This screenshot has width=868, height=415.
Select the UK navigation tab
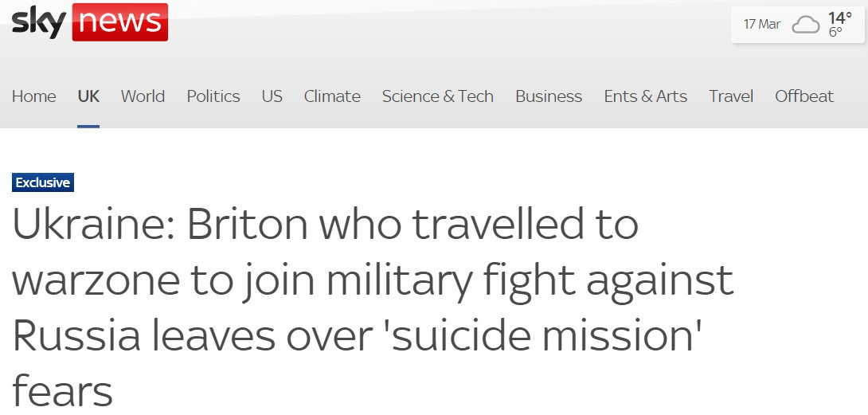click(x=88, y=96)
